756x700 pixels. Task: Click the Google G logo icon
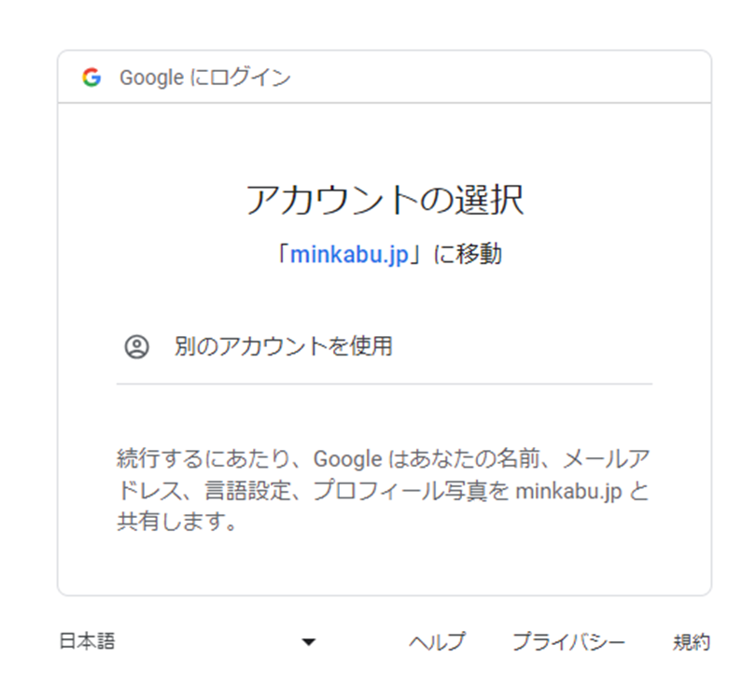[x=91, y=77]
